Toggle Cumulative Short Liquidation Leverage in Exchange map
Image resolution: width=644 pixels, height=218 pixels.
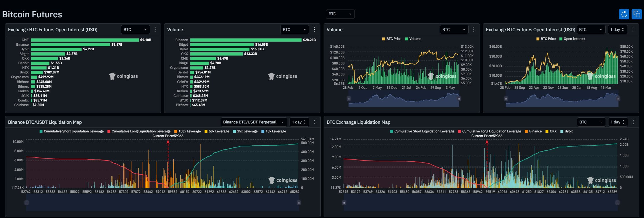point(422,131)
